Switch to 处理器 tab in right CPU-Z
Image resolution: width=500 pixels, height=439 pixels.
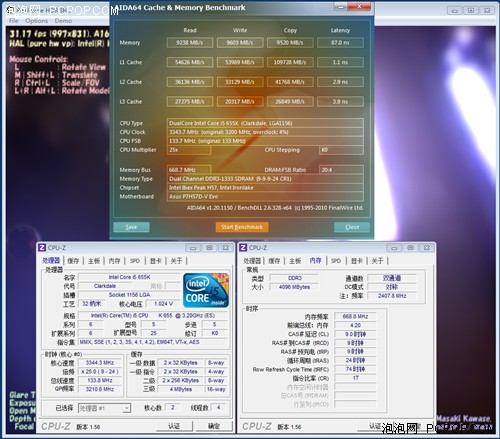[252, 261]
